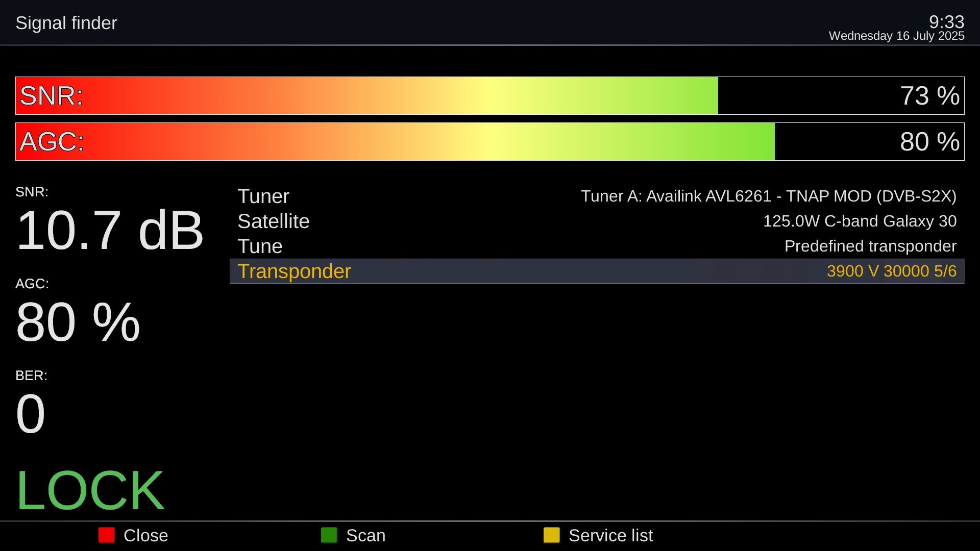The width and height of the screenshot is (980, 551).
Task: Select the highlighted Transponder row
Action: pos(597,271)
